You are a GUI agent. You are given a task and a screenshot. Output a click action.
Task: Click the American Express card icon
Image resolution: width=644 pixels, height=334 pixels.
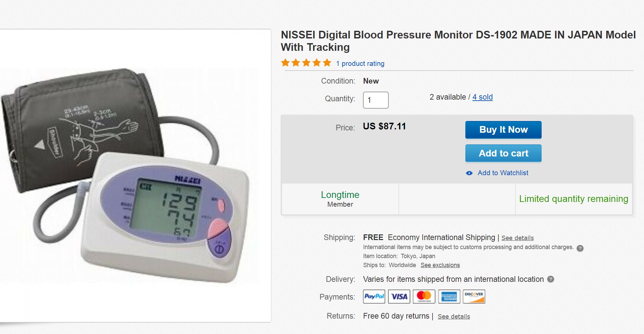point(449,297)
